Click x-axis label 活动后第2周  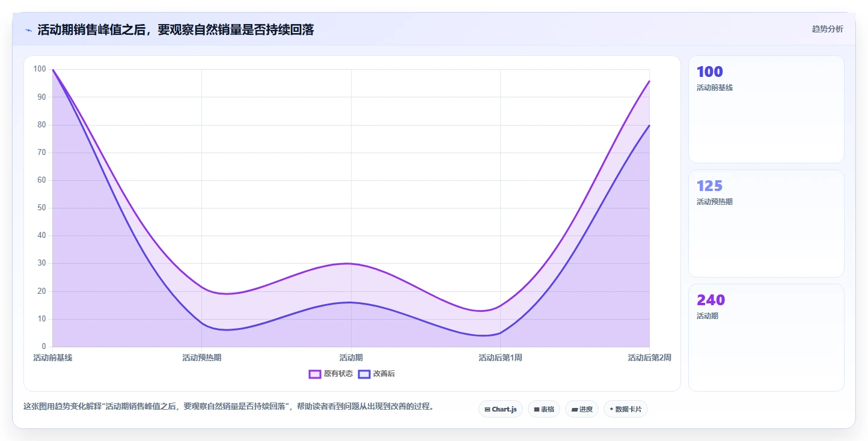pos(649,357)
